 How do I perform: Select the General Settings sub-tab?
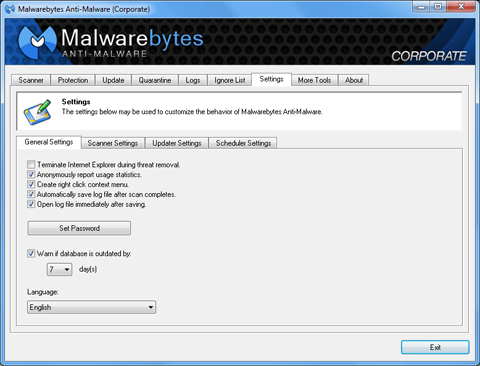click(x=49, y=142)
